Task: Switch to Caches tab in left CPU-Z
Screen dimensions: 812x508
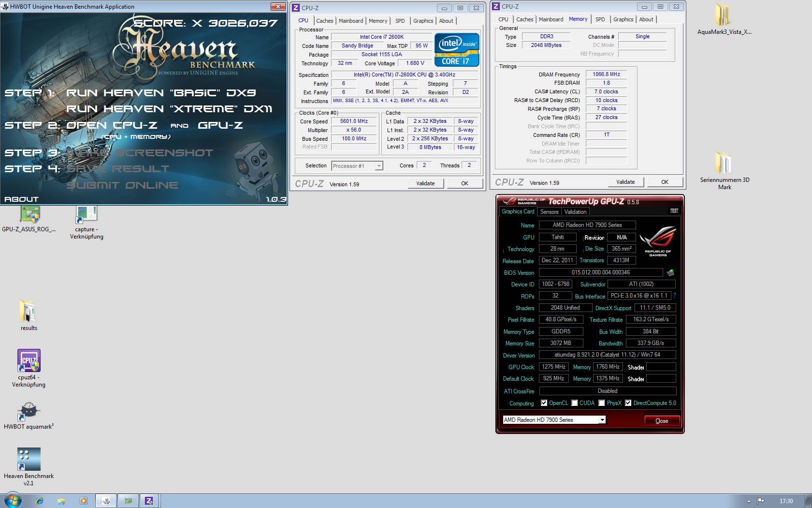Action: (324, 21)
